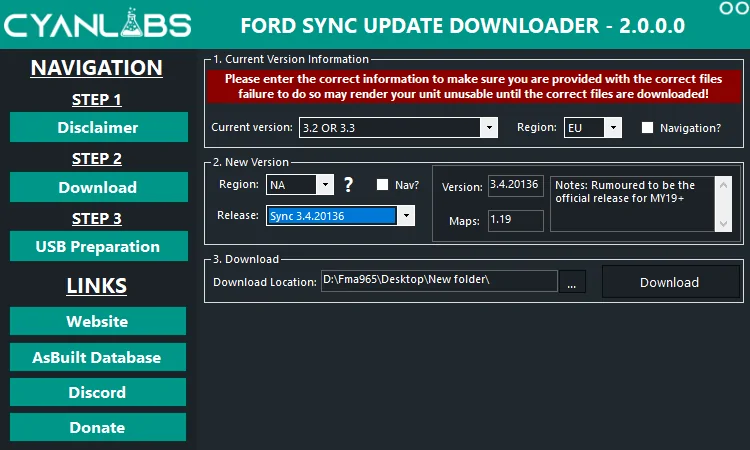This screenshot has width=750, height=450.
Task: Enable the Navigation? checkbox for the current version
Action: click(x=647, y=128)
